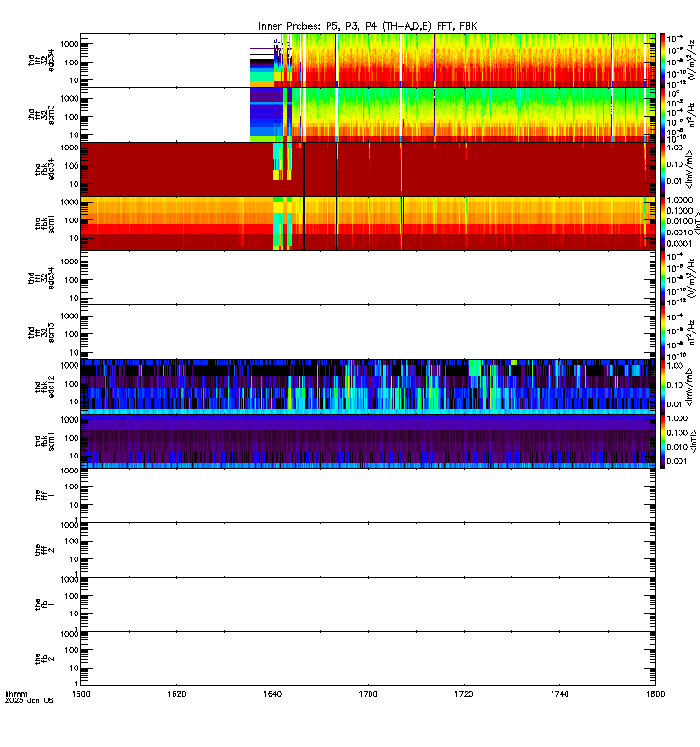
Task: Click the blue thd fbk edc12 spectrogram
Action: pos(368,387)
